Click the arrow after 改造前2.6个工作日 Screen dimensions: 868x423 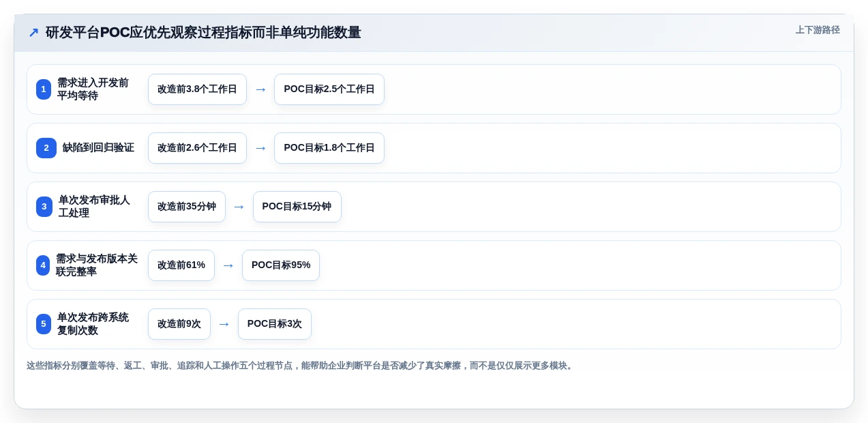[260, 148]
